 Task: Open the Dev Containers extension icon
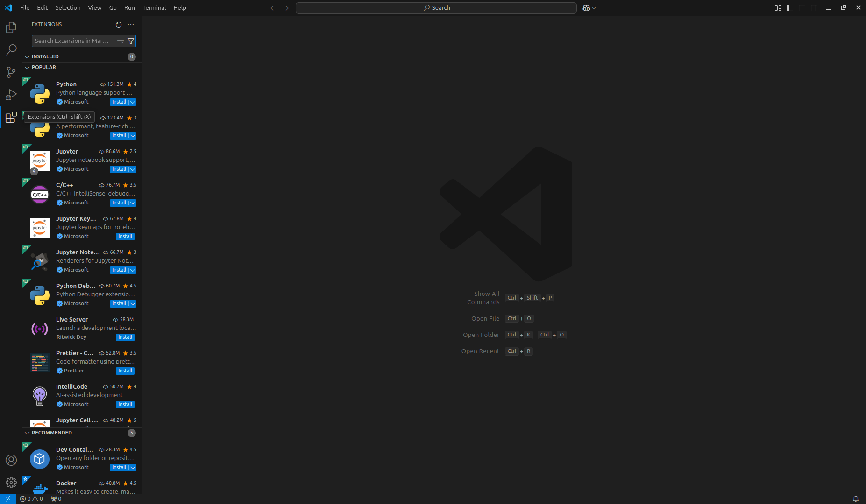point(40,459)
